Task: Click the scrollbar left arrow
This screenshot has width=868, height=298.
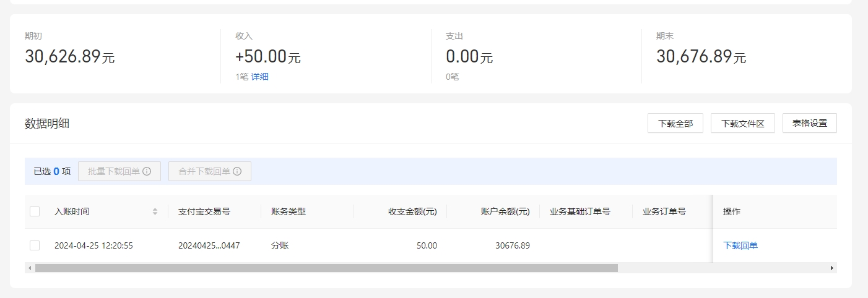Action: (x=29, y=268)
